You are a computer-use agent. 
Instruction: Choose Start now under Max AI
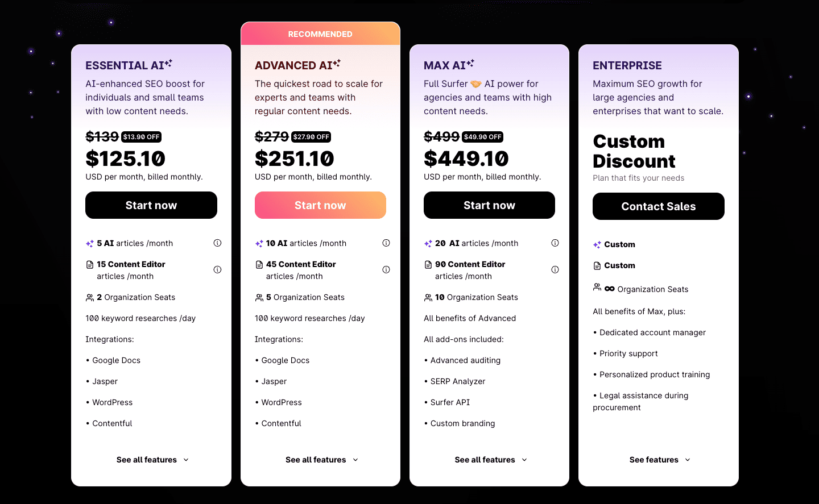click(x=489, y=205)
